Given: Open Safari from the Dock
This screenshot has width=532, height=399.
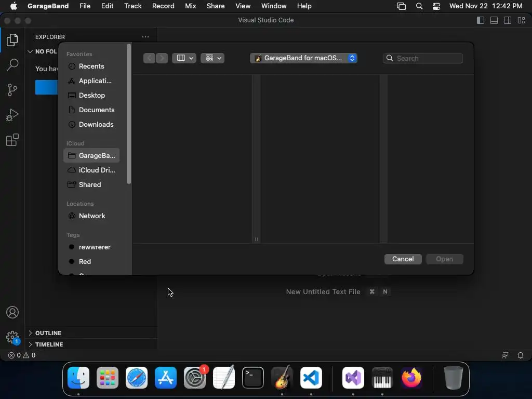Looking at the screenshot, I should click(x=137, y=378).
